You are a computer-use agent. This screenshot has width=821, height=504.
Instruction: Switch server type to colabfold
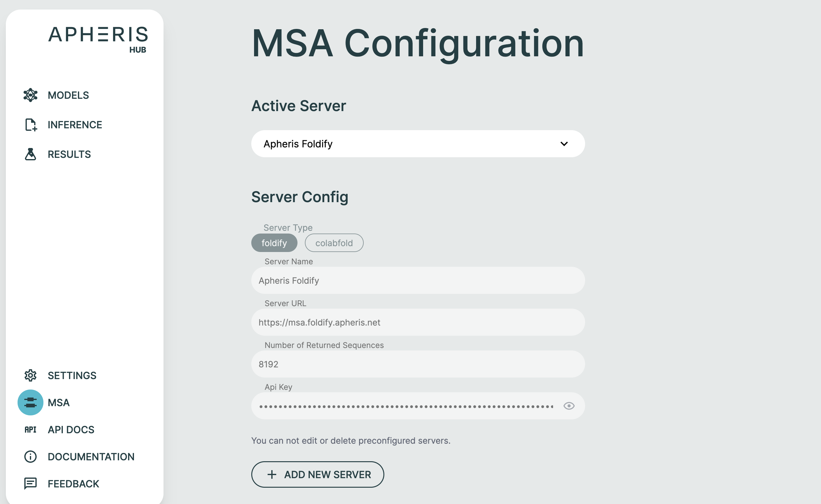(x=334, y=243)
